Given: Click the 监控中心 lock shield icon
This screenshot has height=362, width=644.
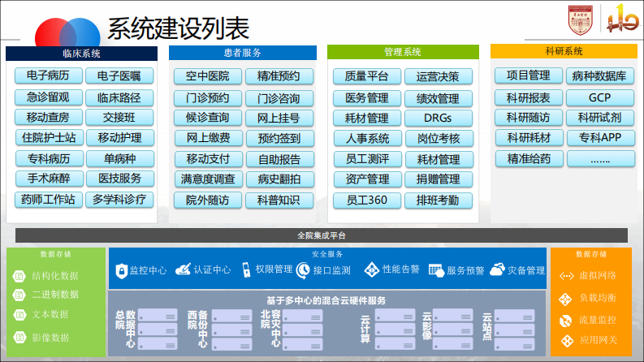Looking at the screenshot, I should click(122, 271).
